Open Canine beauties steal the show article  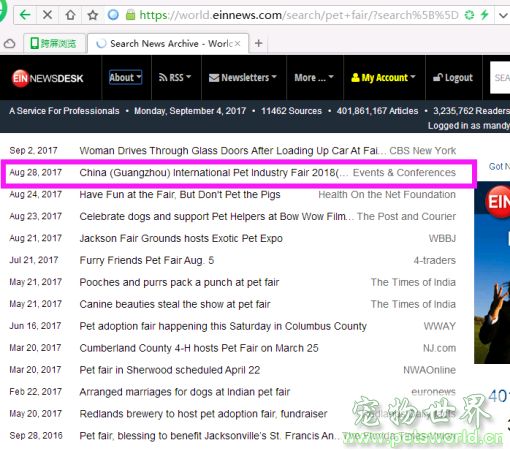coord(175,304)
